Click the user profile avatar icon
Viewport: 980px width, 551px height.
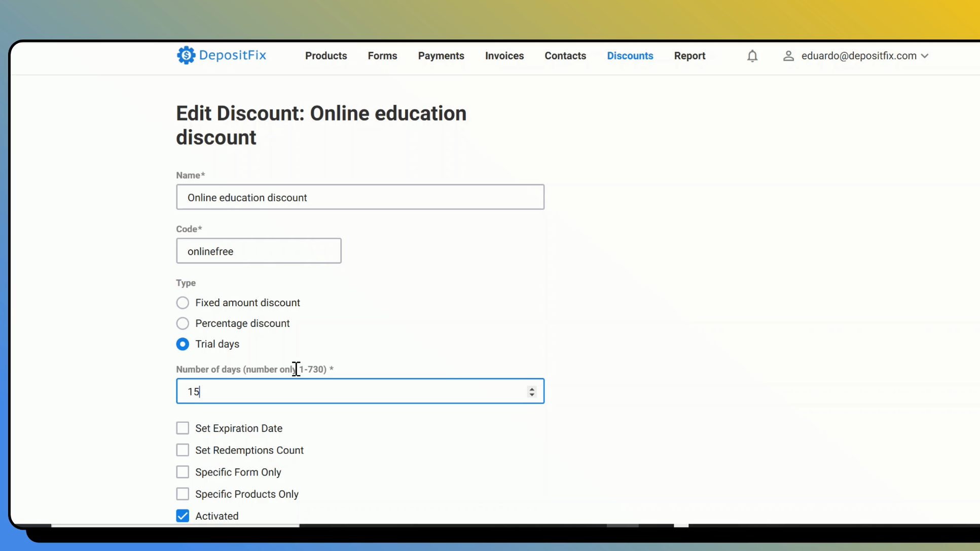pyautogui.click(x=788, y=56)
